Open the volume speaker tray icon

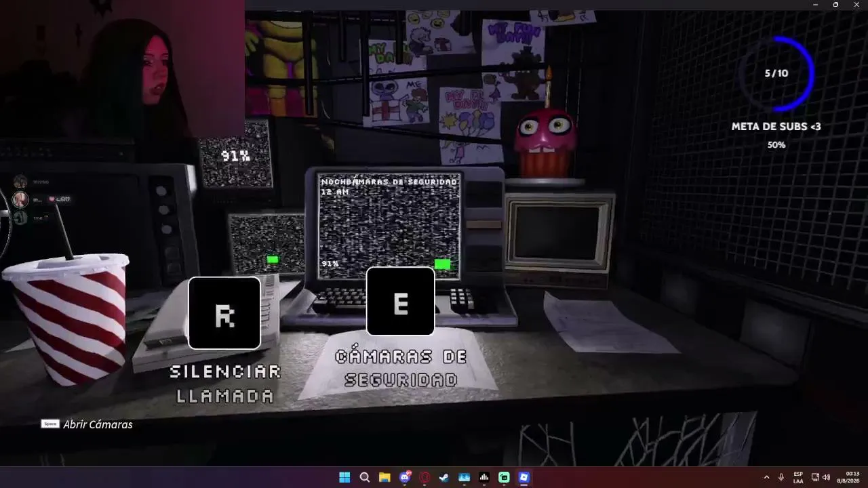[826, 477]
